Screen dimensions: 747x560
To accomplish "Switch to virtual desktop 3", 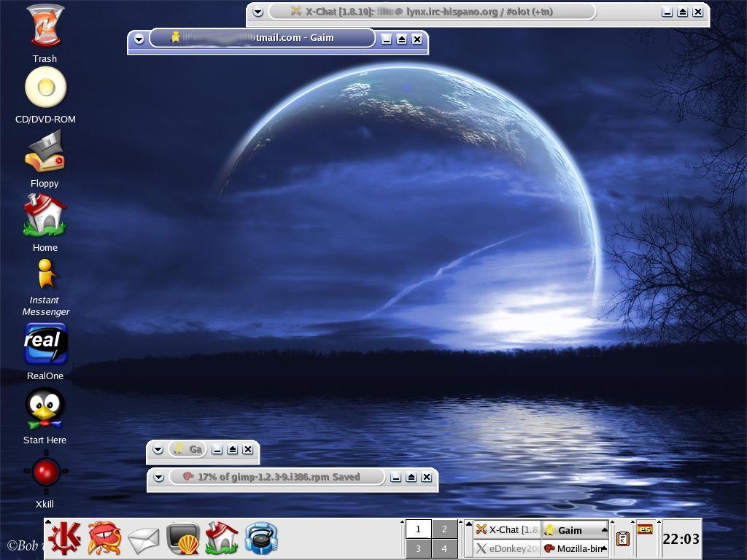I will pyautogui.click(x=418, y=548).
